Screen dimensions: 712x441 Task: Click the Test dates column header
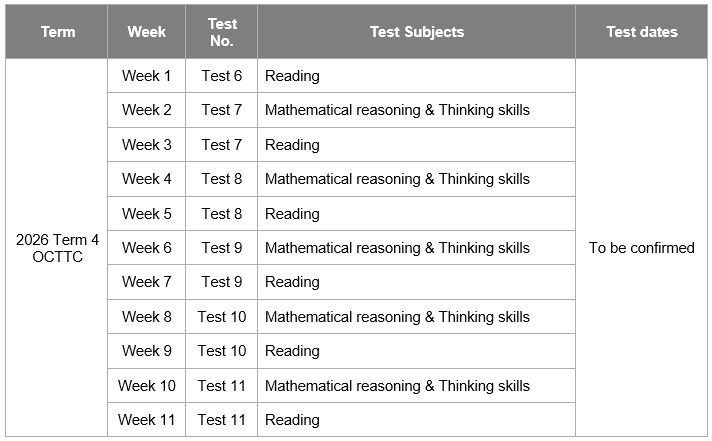pyautogui.click(x=641, y=32)
